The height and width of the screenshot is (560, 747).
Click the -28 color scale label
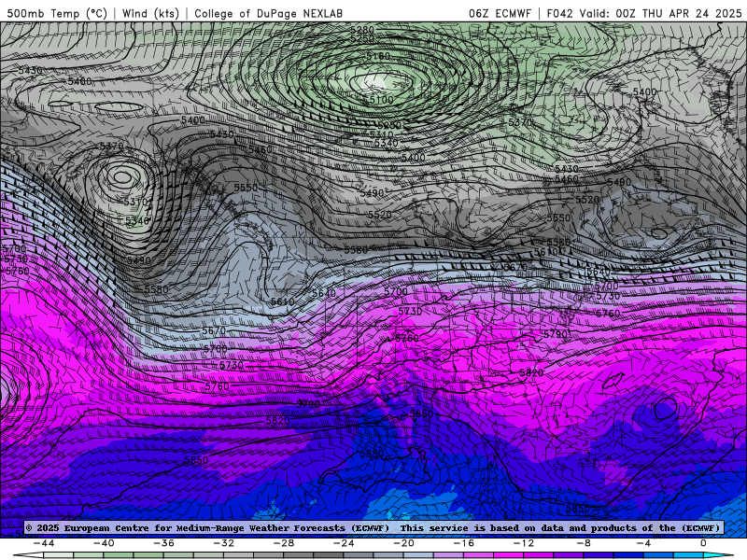point(284,543)
